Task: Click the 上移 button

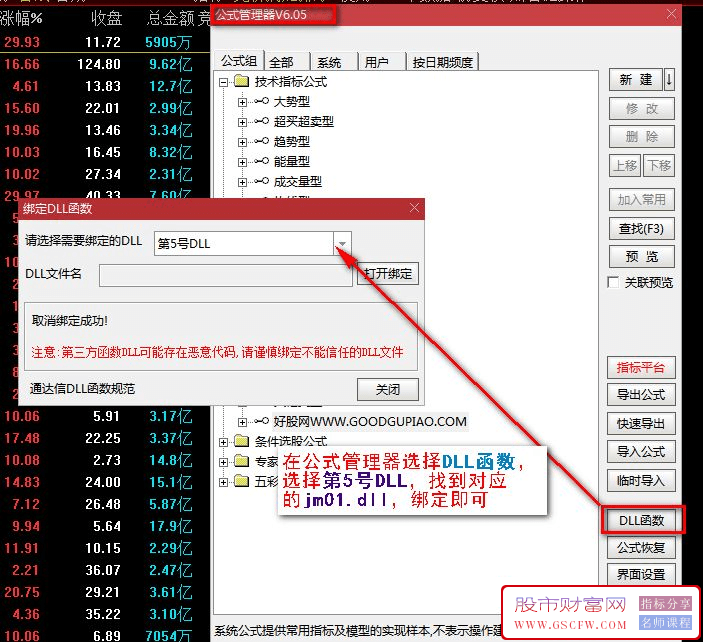Action: point(625,166)
